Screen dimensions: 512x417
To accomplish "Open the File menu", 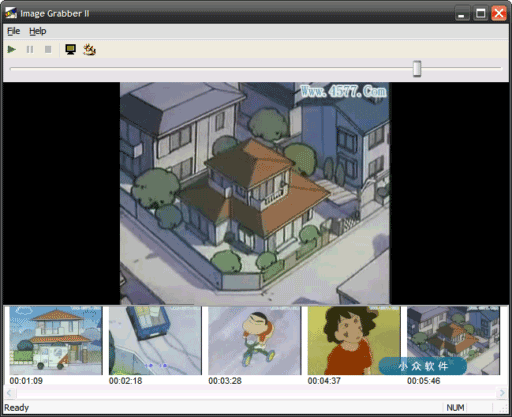I will 14,31.
